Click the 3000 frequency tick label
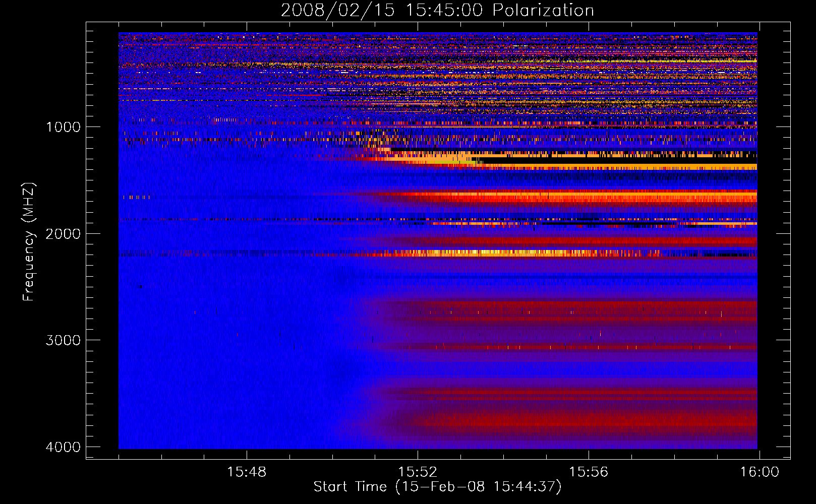This screenshot has height=504, width=816. [64, 340]
